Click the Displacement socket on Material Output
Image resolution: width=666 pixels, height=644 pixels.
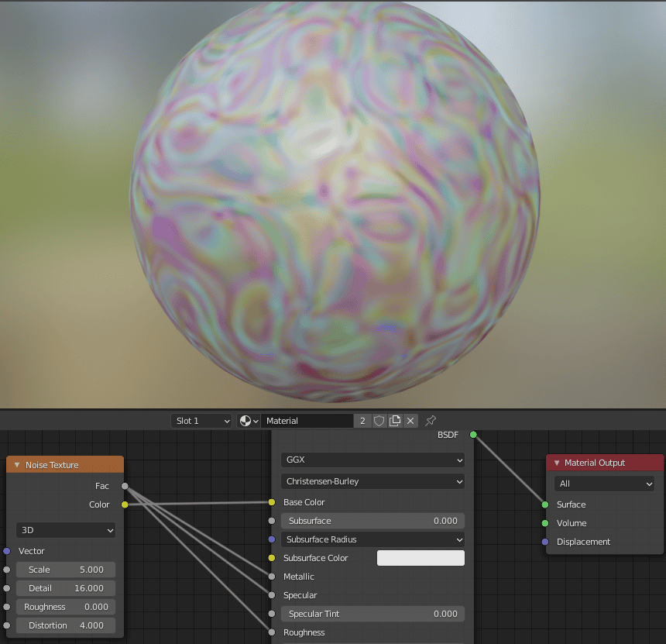pos(545,542)
